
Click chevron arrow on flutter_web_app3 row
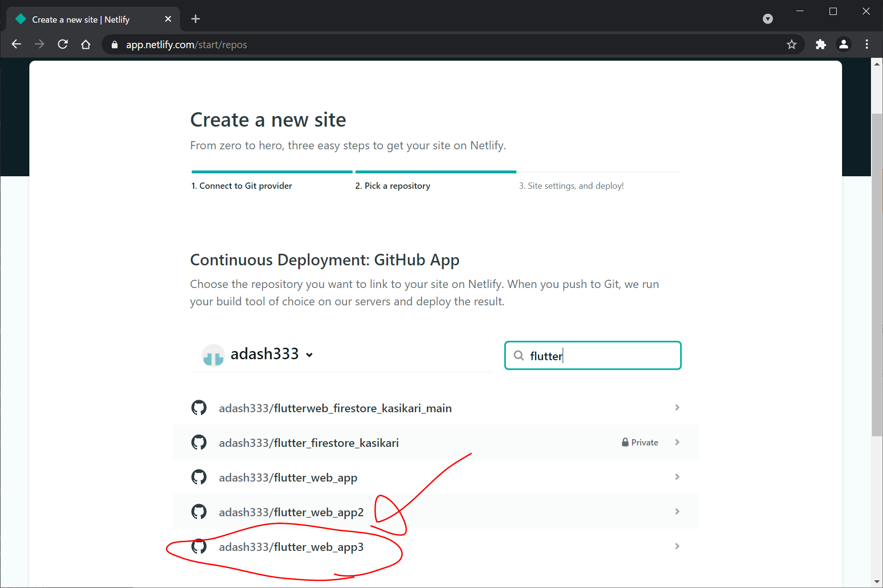tap(677, 546)
